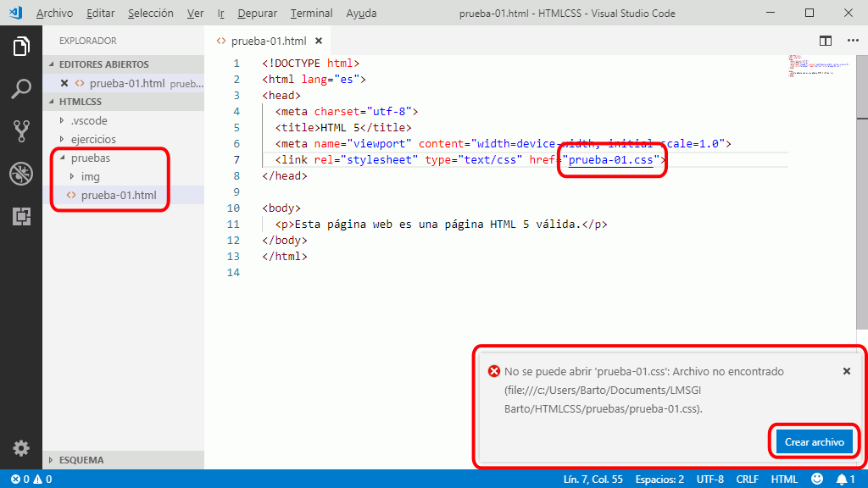The image size is (868, 488).
Task: Split the editor to the side
Action: click(x=826, y=41)
